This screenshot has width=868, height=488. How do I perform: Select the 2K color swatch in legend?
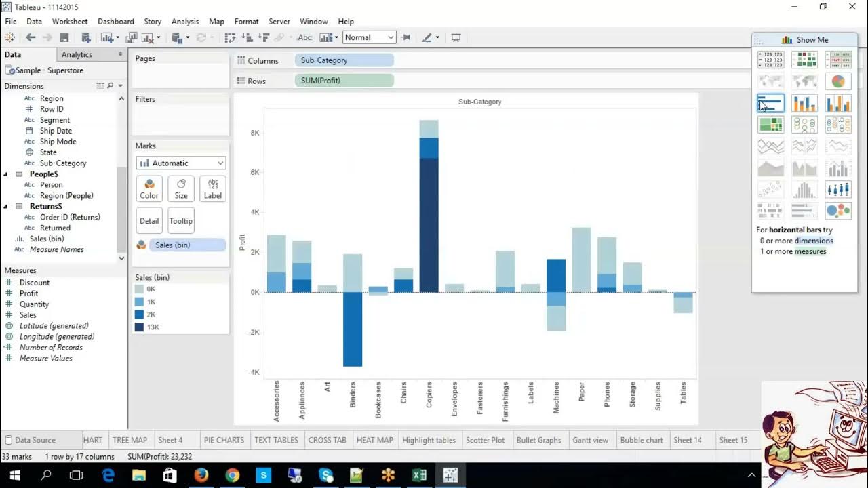(x=139, y=314)
